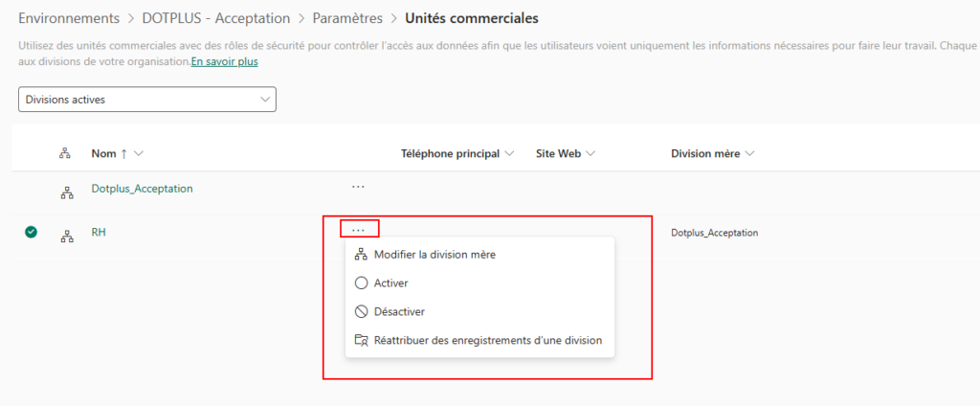Screen dimensions: 980x406
Task: Choose Désactiver from the context menu
Action: click(x=399, y=311)
